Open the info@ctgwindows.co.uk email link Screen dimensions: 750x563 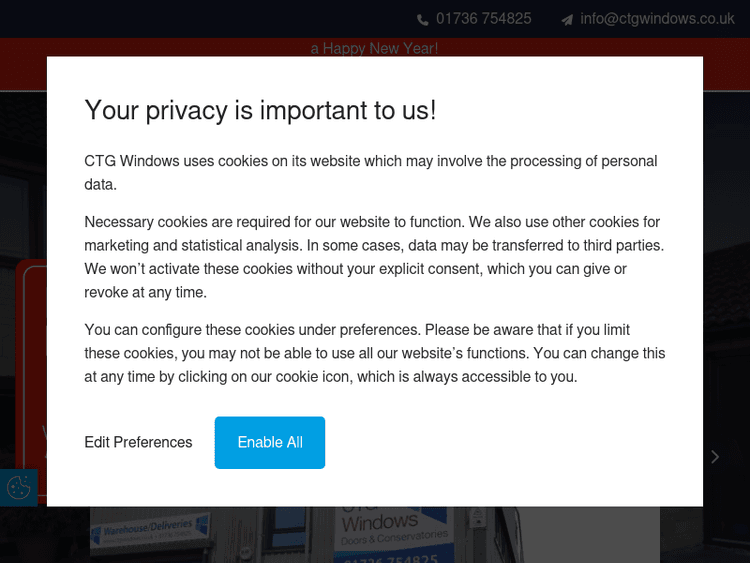[x=657, y=19]
